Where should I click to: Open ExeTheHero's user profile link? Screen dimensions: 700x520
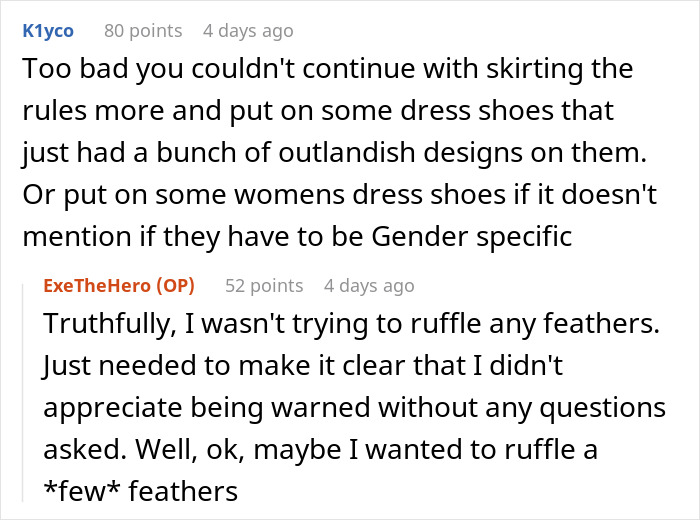click(x=97, y=286)
